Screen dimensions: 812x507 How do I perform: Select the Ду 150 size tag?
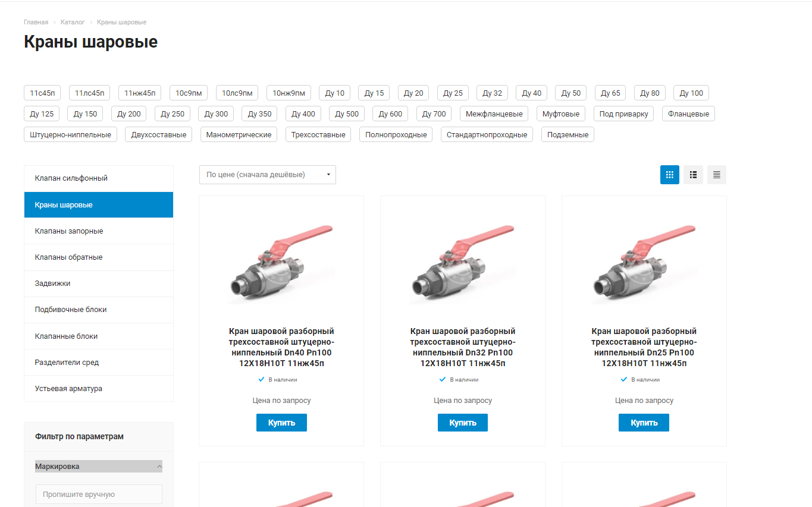point(85,114)
